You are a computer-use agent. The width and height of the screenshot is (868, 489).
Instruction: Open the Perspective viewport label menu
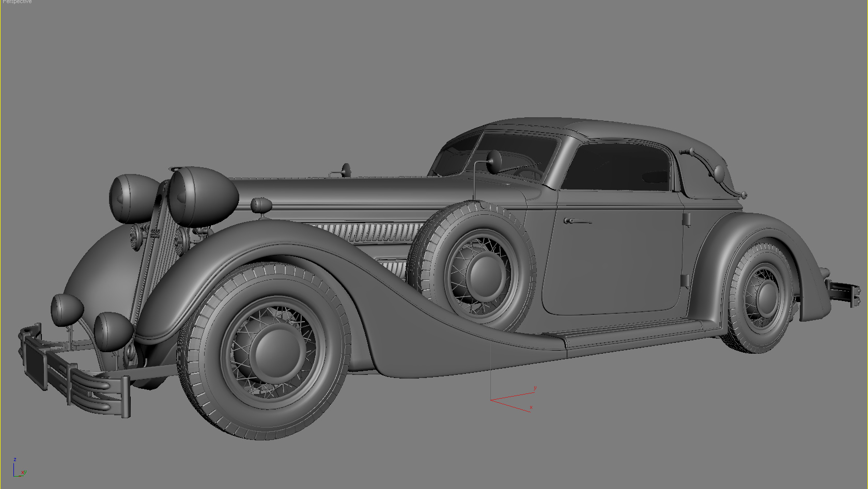[x=16, y=3]
